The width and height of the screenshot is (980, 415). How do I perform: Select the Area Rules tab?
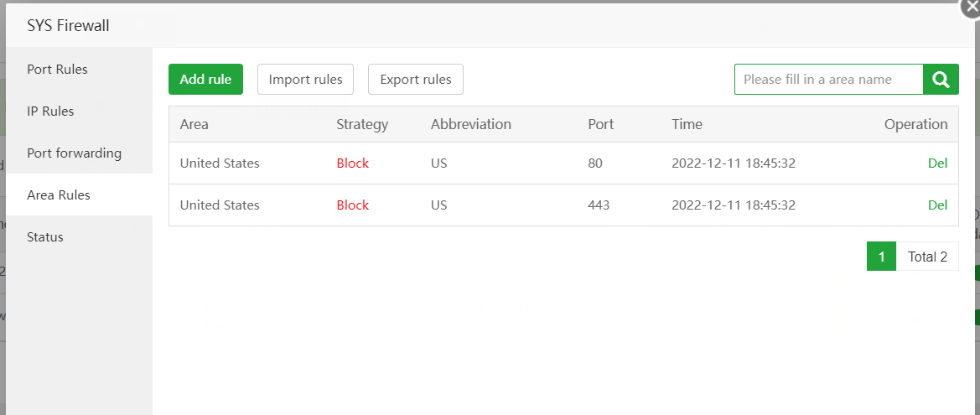(59, 195)
